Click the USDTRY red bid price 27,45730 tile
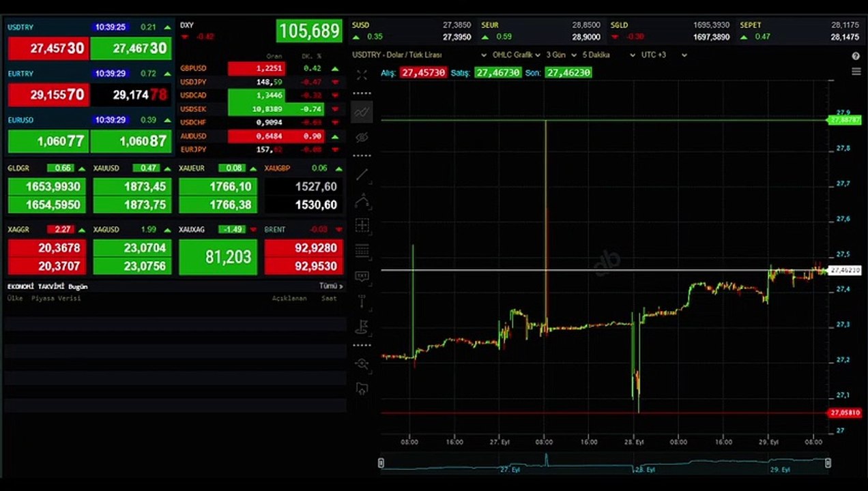868x491 pixels. tap(48, 48)
